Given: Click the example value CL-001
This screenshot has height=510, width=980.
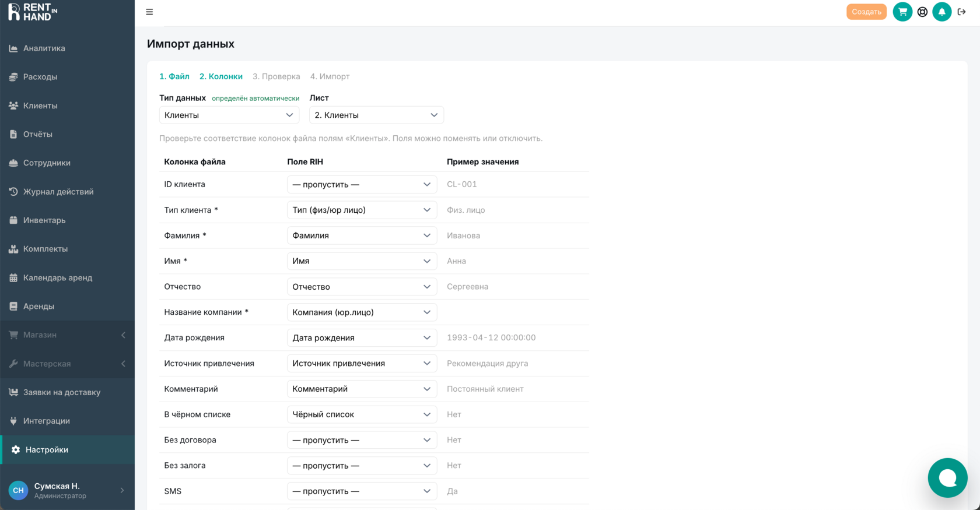Looking at the screenshot, I should 462,184.
